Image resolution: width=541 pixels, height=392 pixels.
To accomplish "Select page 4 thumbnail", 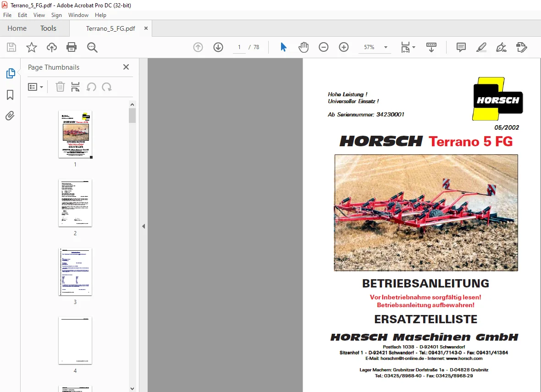I will [x=75, y=341].
